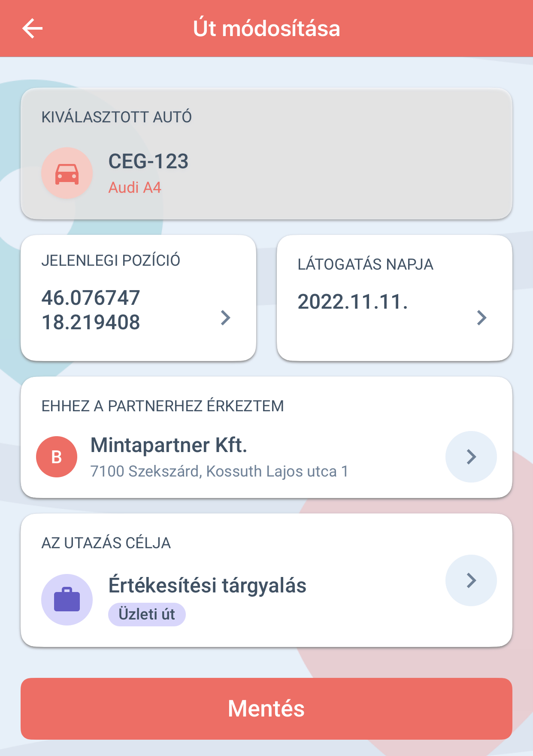Tap the 2022.11.11. date value
533x756 pixels.
pyautogui.click(x=353, y=302)
